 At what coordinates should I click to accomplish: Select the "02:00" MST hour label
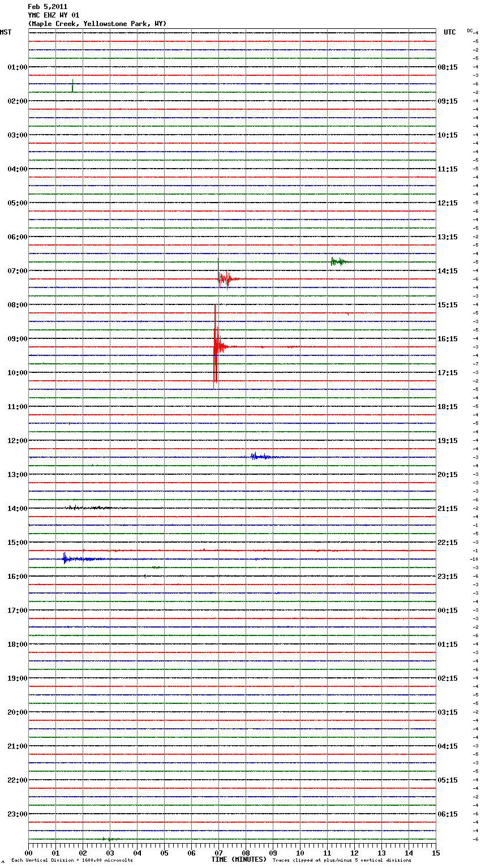17,101
